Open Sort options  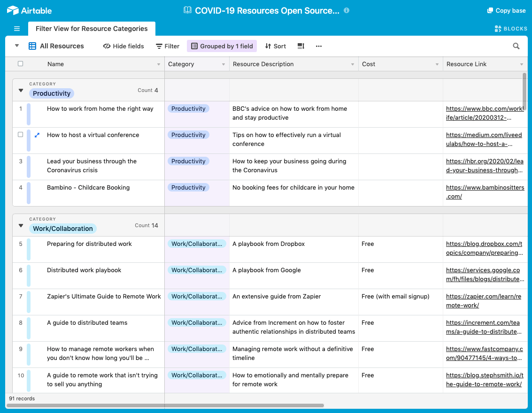point(276,46)
